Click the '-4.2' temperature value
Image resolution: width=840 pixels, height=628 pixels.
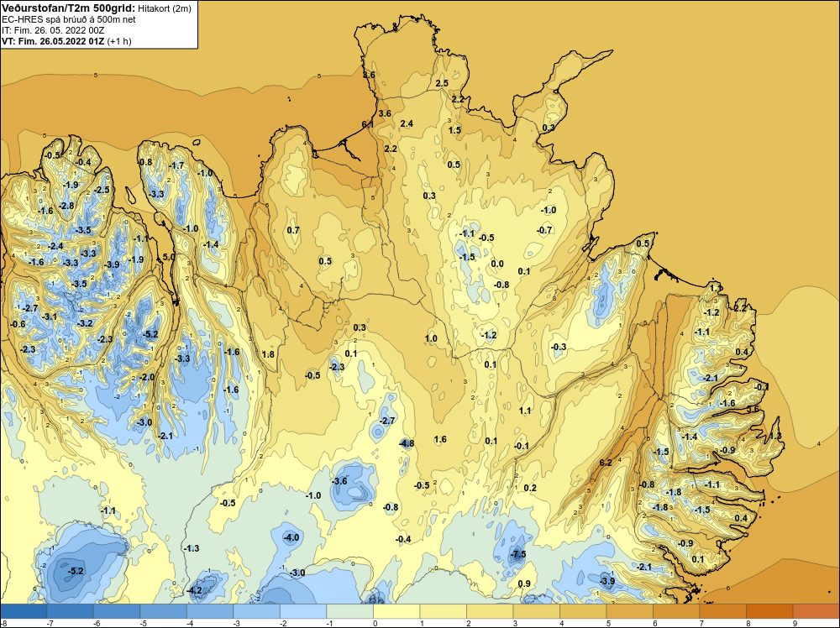point(193,590)
